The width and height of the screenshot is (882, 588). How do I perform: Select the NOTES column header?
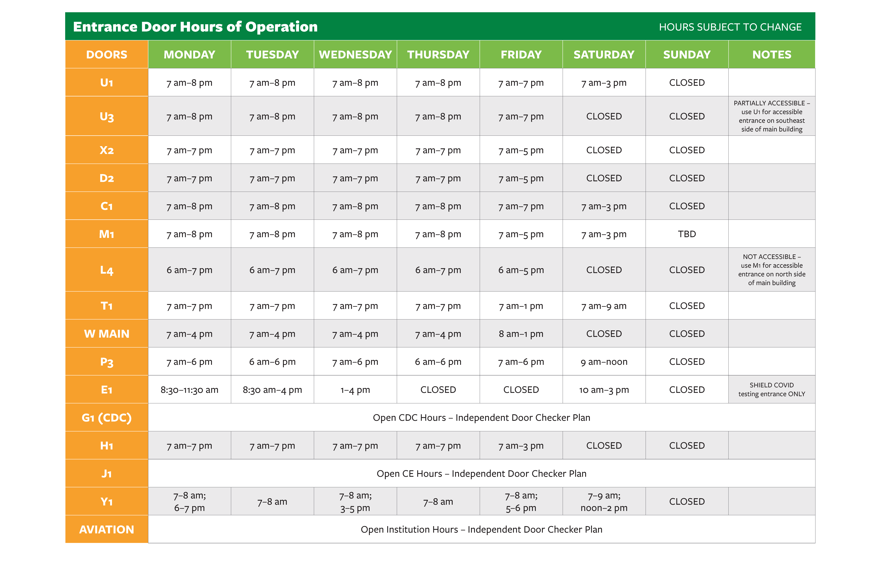(x=772, y=54)
